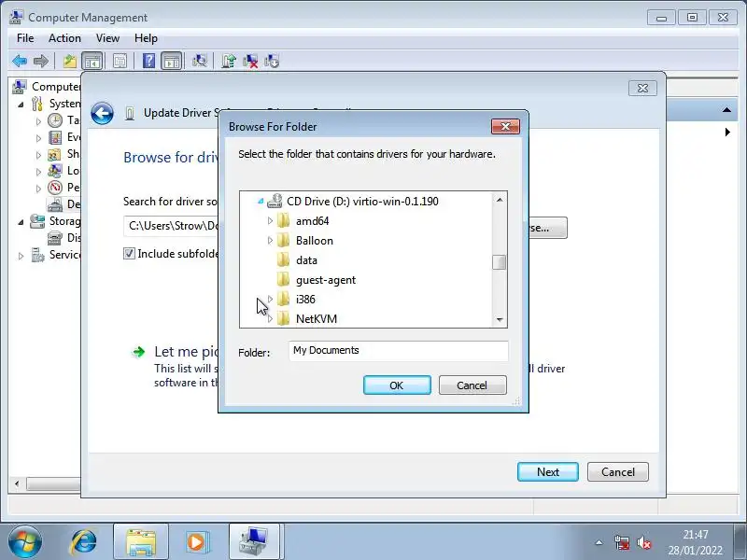This screenshot has width=747, height=560.
Task: Open the Help question mark toolbar icon
Action: pos(148,61)
